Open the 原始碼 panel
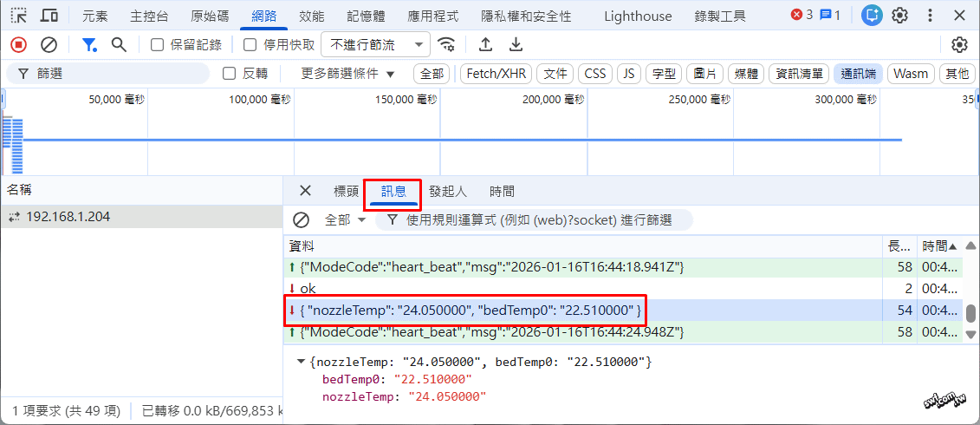The width and height of the screenshot is (980, 425). click(x=209, y=16)
